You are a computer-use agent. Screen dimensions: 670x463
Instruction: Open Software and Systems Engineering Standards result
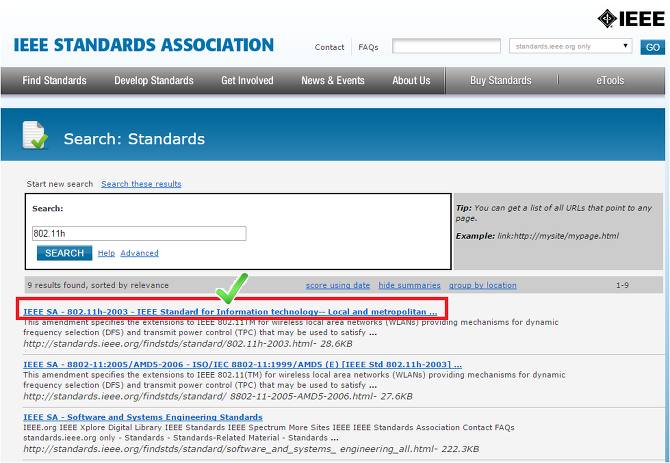[x=143, y=417]
